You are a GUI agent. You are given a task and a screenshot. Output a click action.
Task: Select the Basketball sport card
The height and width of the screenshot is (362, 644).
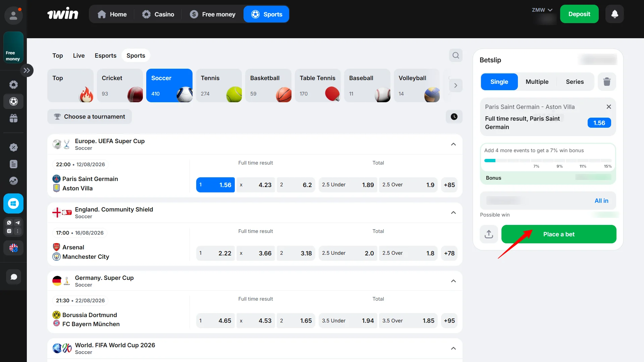click(268, 85)
